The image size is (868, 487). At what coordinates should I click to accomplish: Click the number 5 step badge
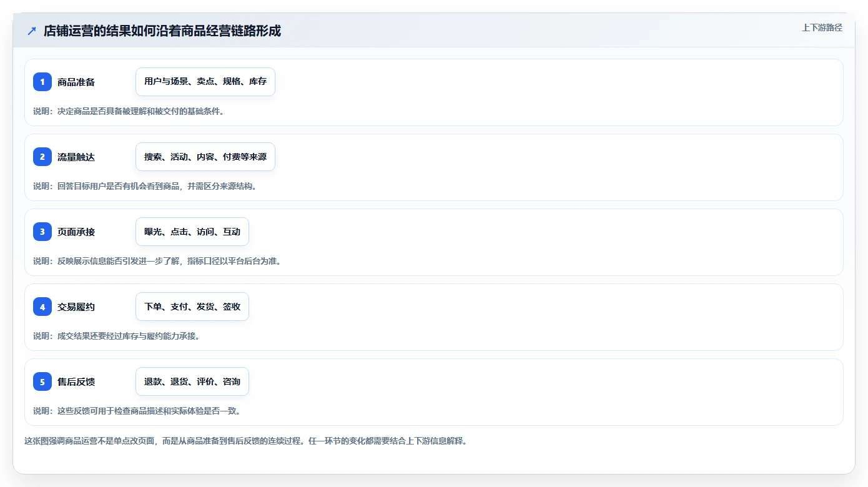(42, 381)
